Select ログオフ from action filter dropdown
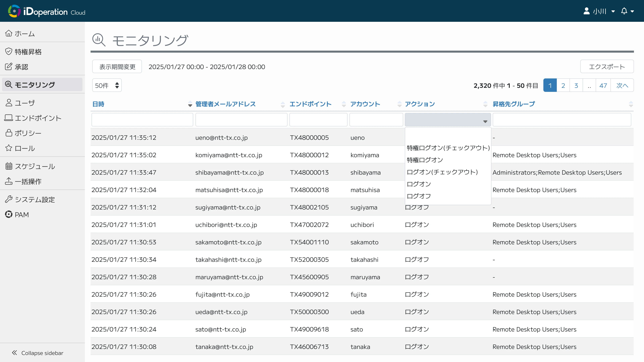Screen dimensions: 644x362 pyautogui.click(x=419, y=196)
